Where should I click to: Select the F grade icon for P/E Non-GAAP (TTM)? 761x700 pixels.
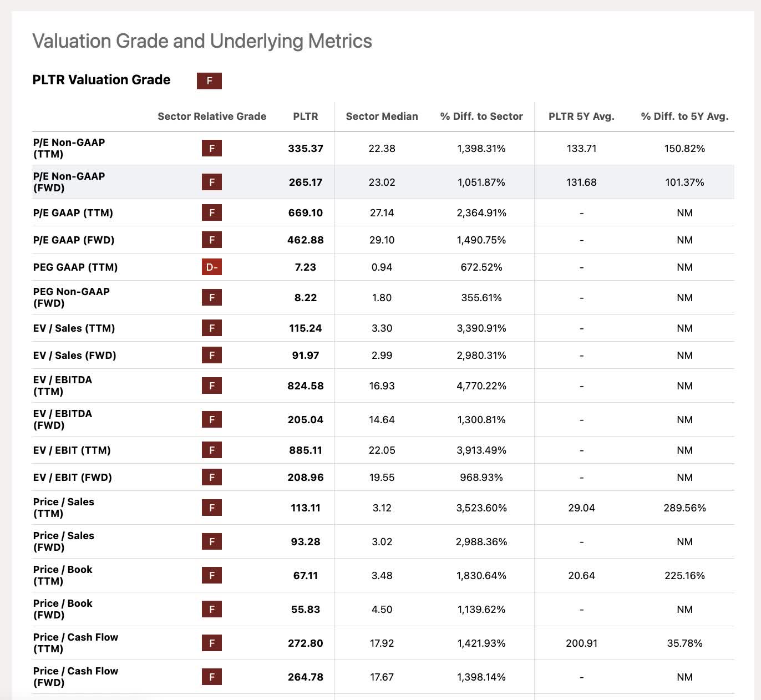pos(211,148)
